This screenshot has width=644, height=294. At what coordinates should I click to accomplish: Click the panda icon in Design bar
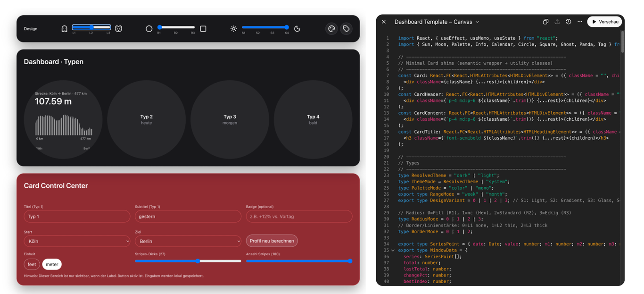coord(118,29)
